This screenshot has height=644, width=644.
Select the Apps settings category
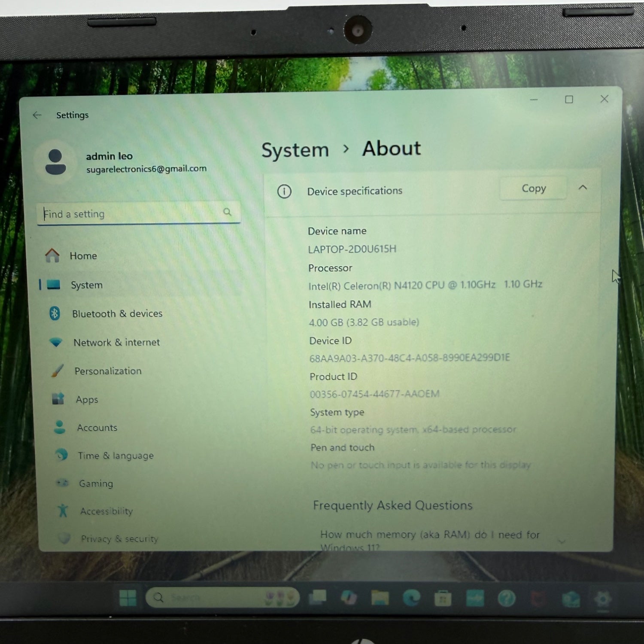[x=87, y=400]
